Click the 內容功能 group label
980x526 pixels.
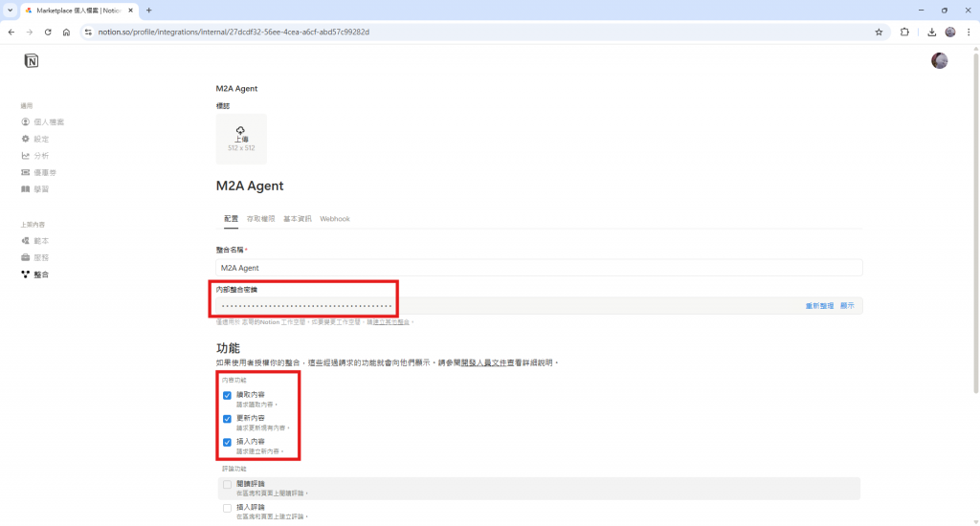pos(234,380)
